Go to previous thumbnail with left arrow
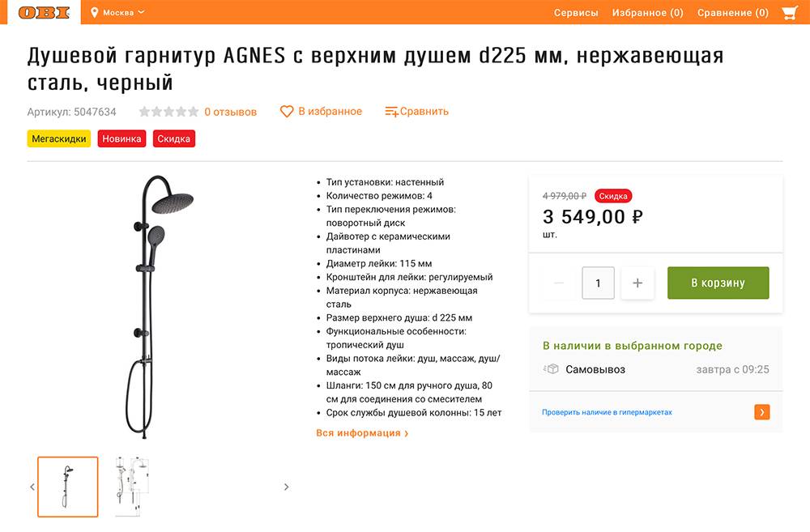The height and width of the screenshot is (532, 810). 32,487
